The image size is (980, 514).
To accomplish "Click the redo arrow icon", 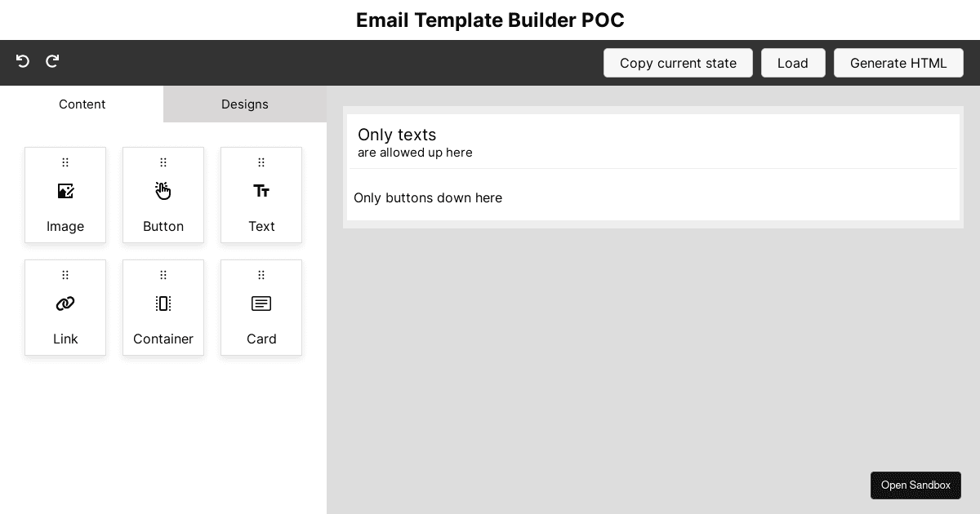I will point(52,61).
